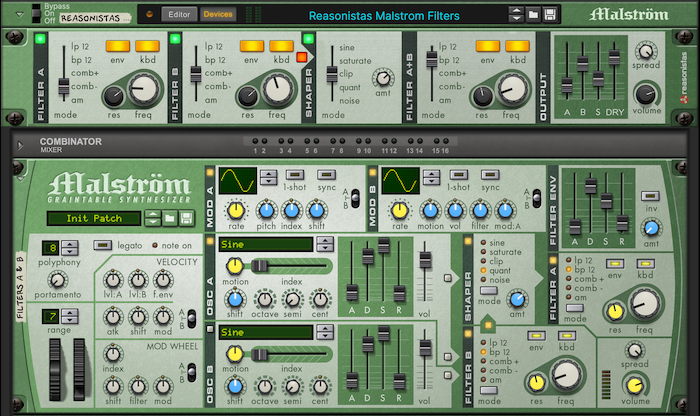
Task: Click Osc B cent knob
Action: (x=320, y=386)
